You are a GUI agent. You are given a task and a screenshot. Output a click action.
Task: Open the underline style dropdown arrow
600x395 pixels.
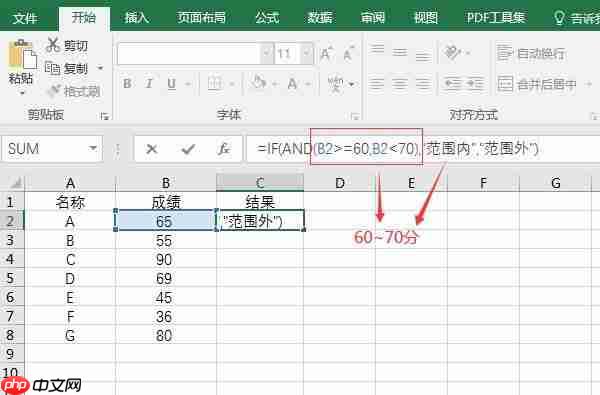(x=188, y=84)
